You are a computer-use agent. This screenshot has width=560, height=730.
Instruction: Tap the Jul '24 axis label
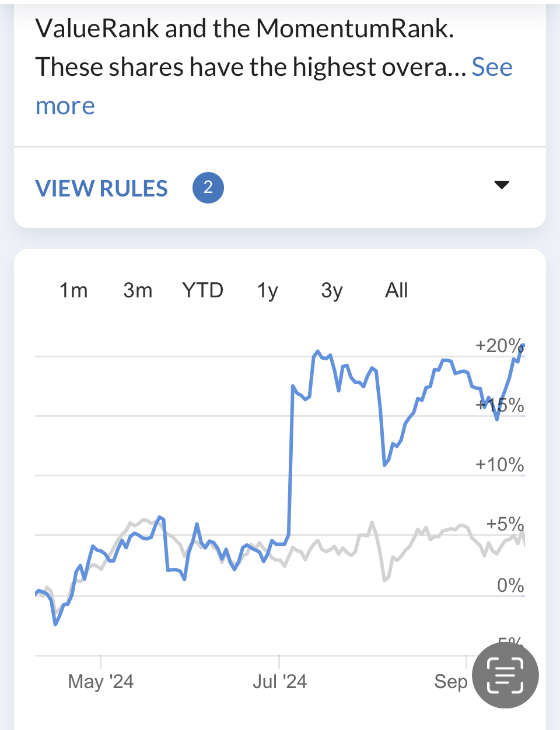point(280,681)
